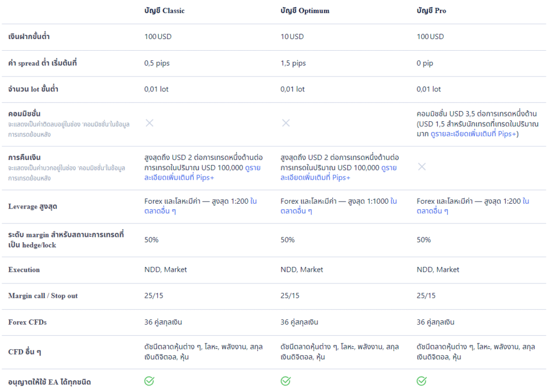Click the X icon in Pro rebate row
This screenshot has width=548, height=392.
422,167
